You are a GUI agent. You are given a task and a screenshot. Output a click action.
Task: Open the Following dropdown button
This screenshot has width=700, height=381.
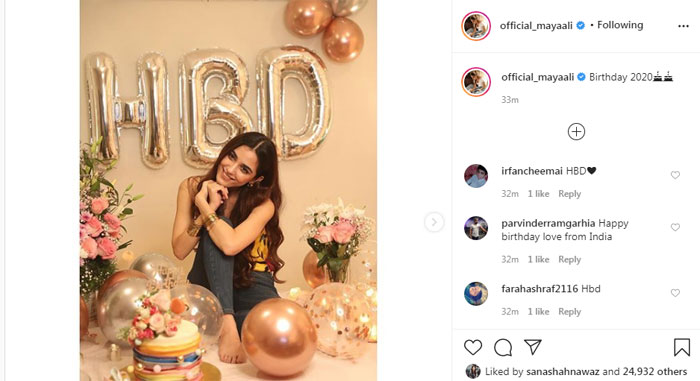click(620, 25)
